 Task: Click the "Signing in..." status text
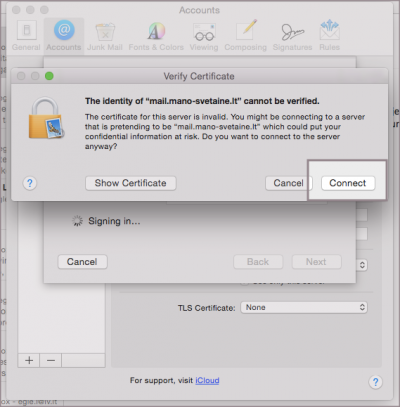pos(114,221)
